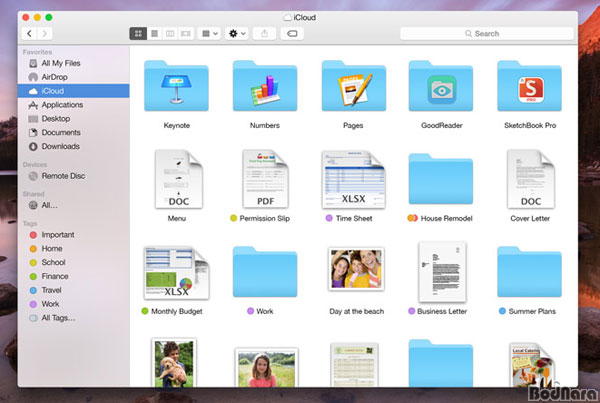This screenshot has width=600, height=403.
Task: Select the Permission Slip PDF file
Action: pos(266,179)
